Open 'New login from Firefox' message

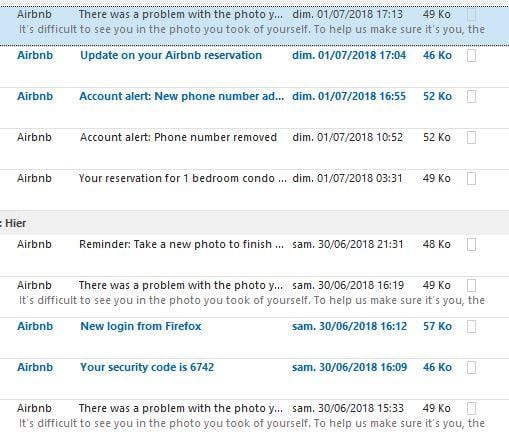[x=254, y=338]
